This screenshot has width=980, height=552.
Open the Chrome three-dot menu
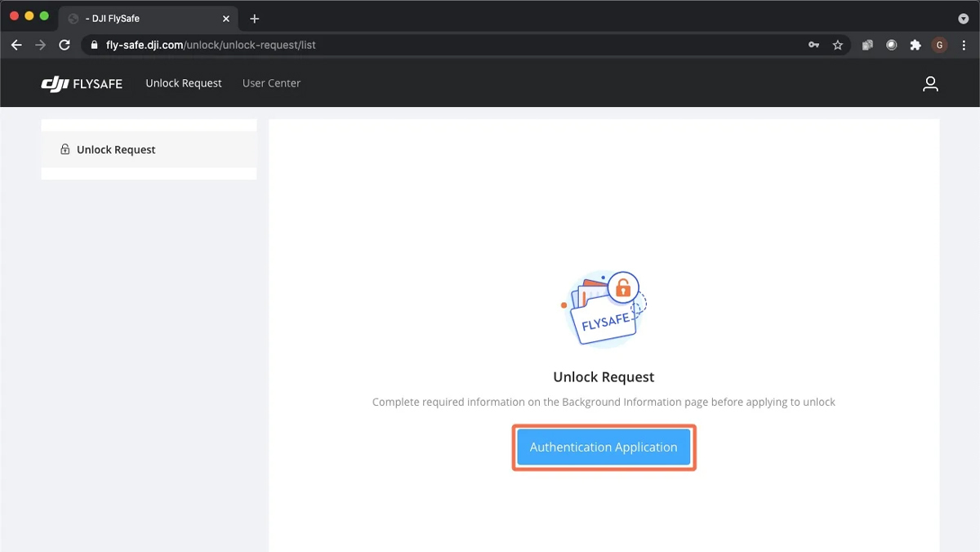pos(964,45)
